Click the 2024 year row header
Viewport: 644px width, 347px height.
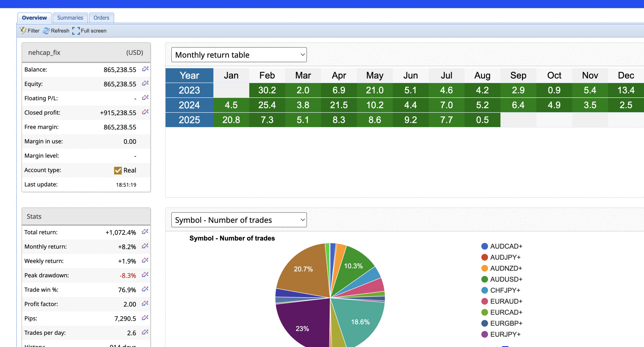(x=189, y=105)
